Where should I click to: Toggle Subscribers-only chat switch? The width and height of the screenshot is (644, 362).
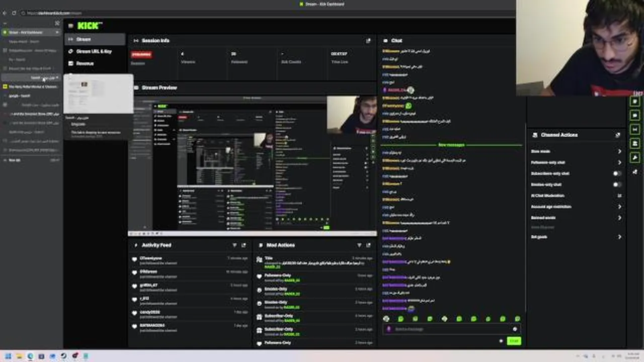[617, 173]
